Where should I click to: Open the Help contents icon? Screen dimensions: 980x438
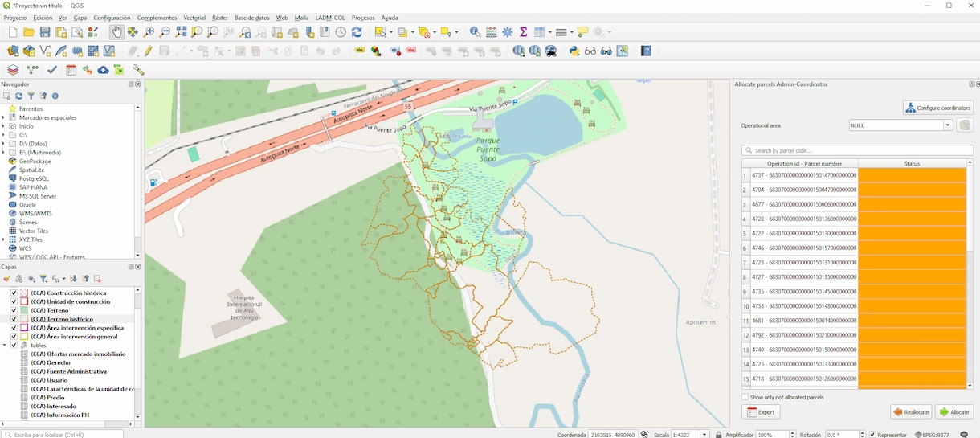point(646,51)
